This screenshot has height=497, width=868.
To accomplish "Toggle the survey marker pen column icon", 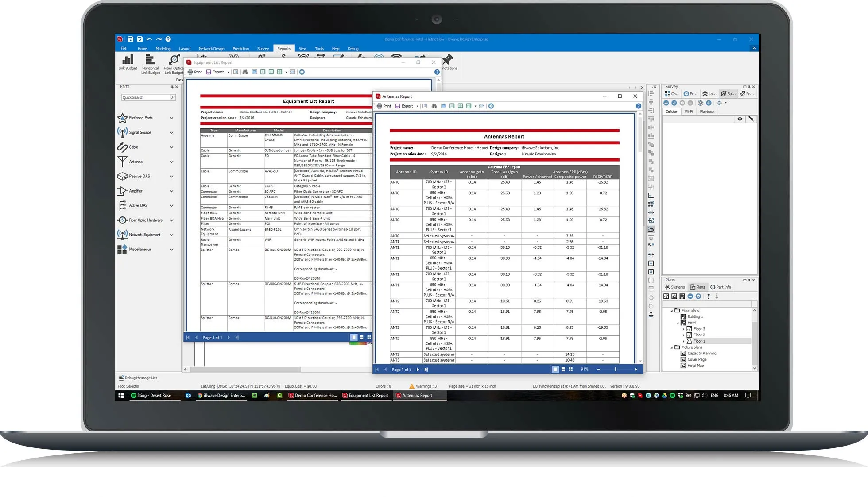I will click(751, 119).
